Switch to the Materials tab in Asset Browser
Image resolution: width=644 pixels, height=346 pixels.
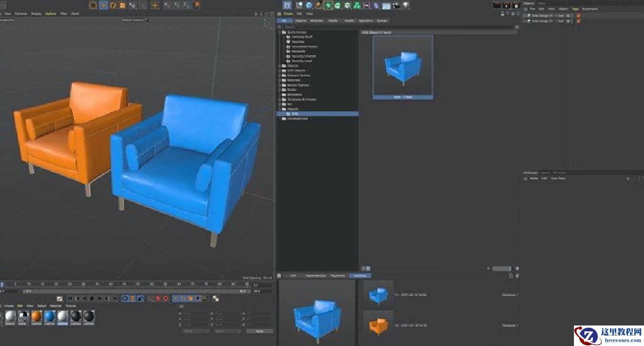pyautogui.click(x=317, y=21)
